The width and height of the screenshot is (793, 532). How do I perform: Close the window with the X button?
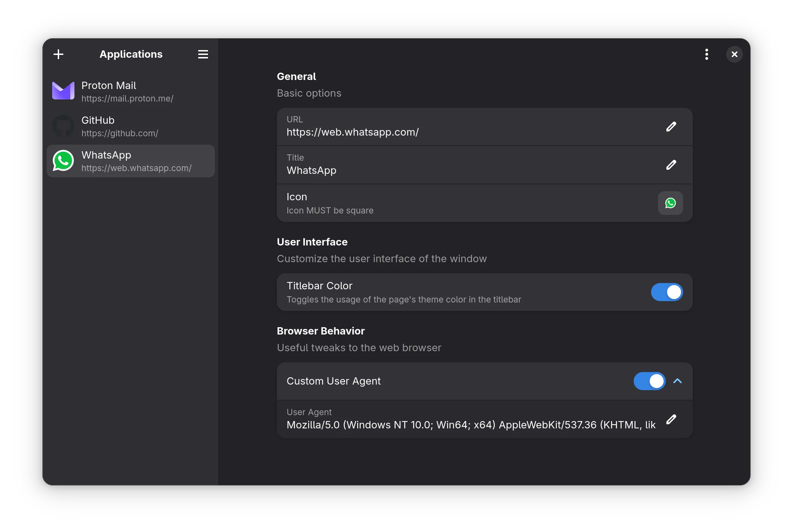click(734, 54)
